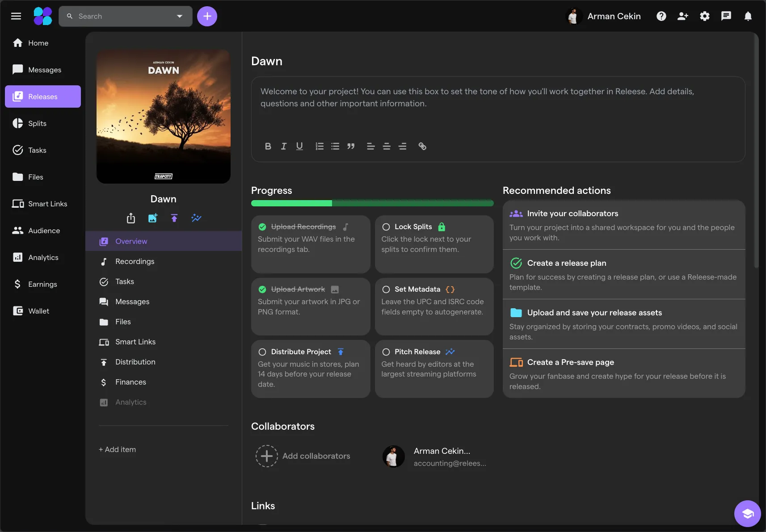Click the distribute upload icon under Dawn
766x532 pixels.
coord(174,218)
